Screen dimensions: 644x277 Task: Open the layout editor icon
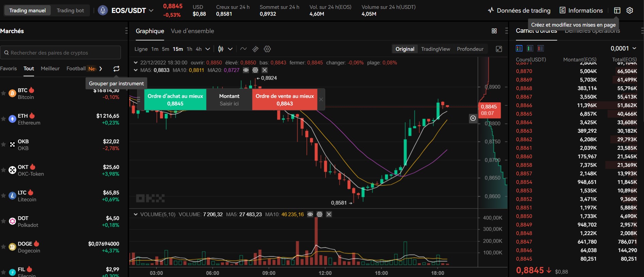click(x=617, y=11)
